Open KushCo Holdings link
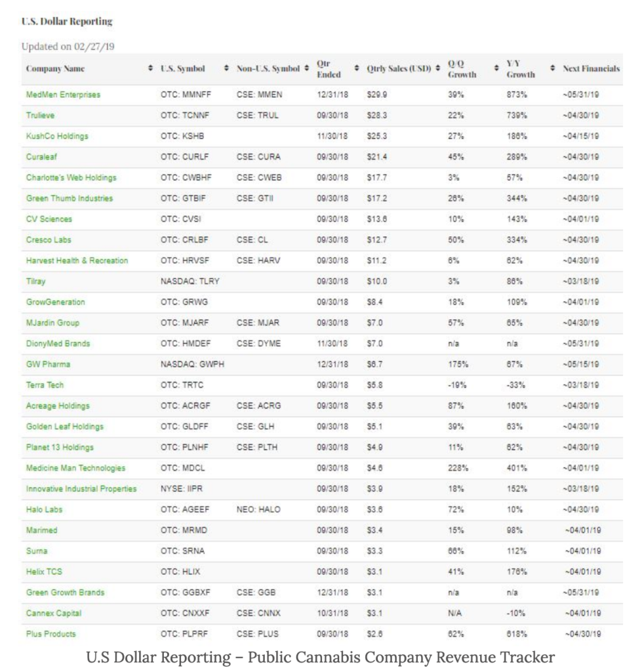Image resolution: width=644 pixels, height=672 pixels. click(57, 136)
